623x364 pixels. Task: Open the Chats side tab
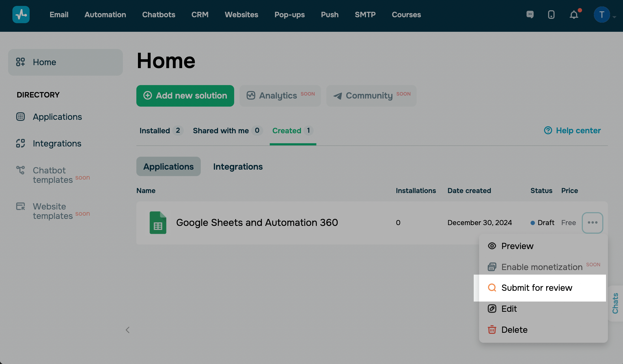tap(615, 303)
